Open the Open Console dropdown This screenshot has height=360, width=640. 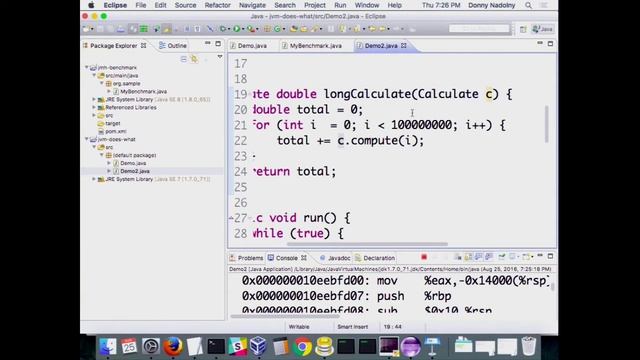click(532, 257)
